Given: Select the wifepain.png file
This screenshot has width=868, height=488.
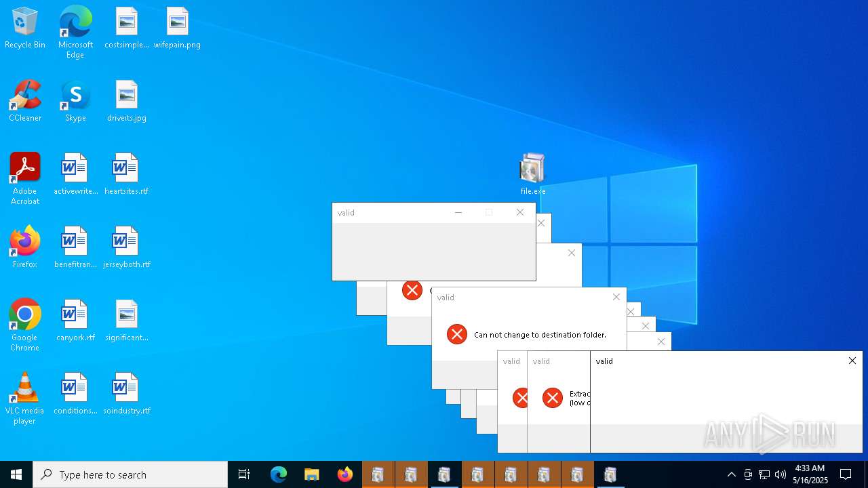Looking at the screenshot, I should 177,28.
